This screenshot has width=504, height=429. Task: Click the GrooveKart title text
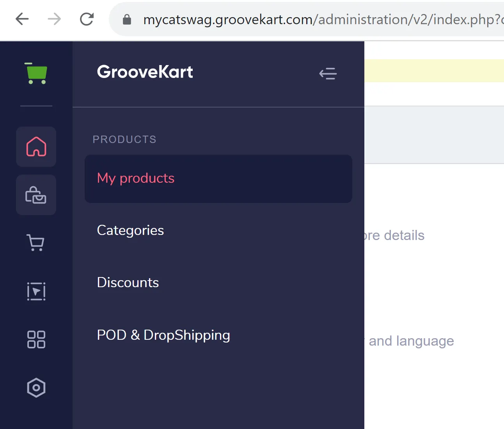[x=145, y=72]
